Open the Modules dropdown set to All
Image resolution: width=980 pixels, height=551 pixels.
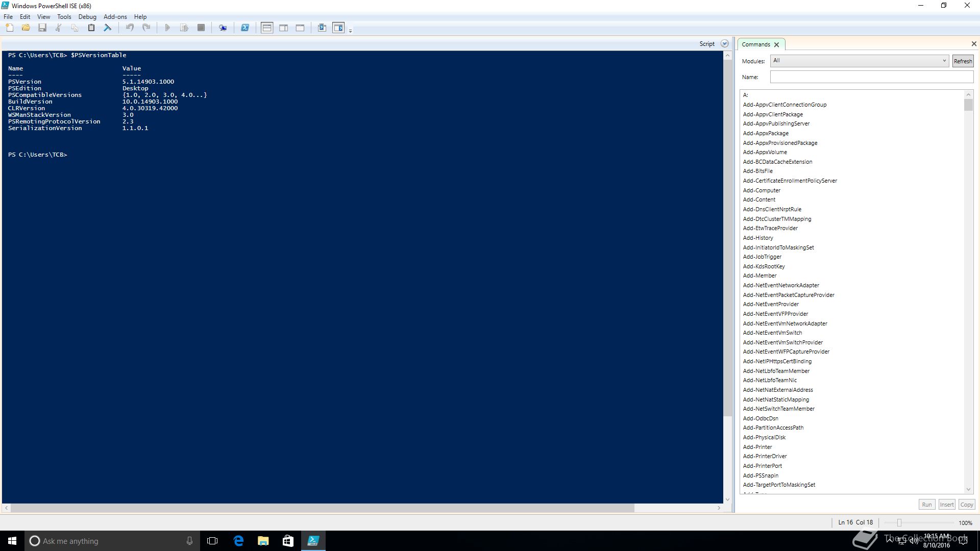click(860, 61)
